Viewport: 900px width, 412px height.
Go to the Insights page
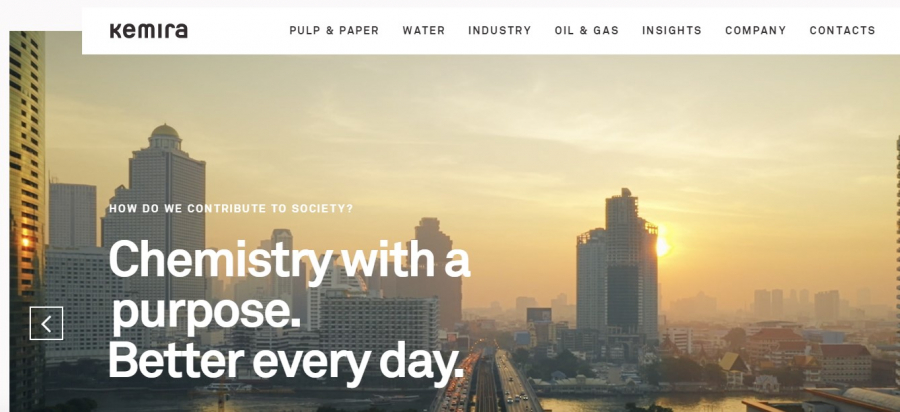(x=672, y=30)
